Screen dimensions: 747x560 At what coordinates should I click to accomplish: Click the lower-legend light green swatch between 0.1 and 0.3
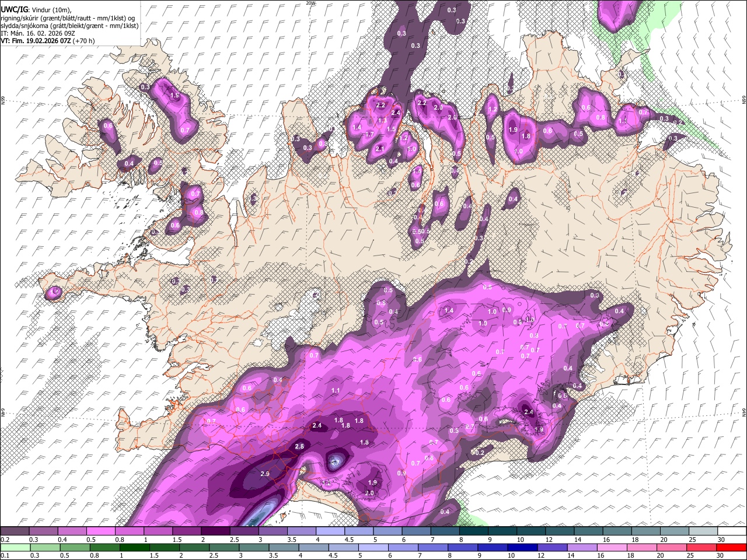15,547
